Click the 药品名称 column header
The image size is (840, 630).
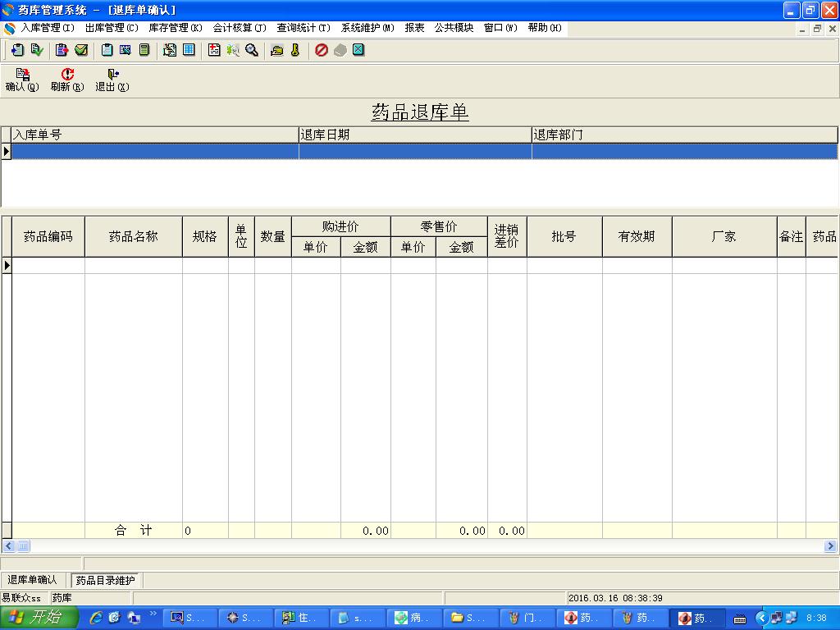(134, 237)
